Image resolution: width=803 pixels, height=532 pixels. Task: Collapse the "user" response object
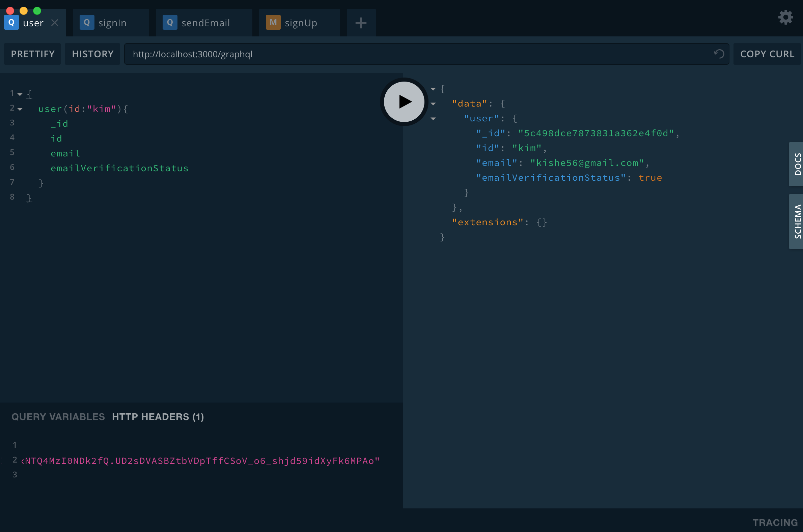coord(433,119)
